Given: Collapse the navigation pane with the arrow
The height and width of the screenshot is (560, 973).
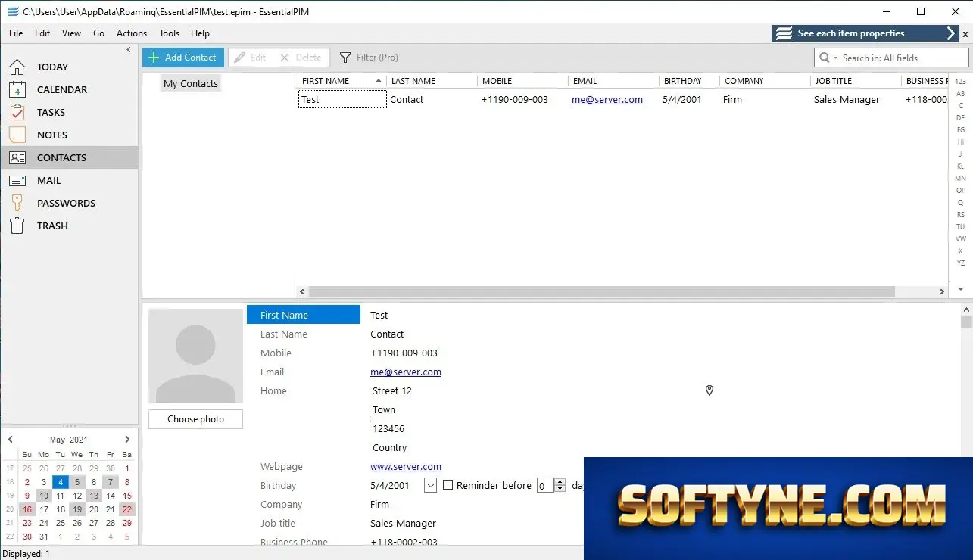Looking at the screenshot, I should pyautogui.click(x=129, y=49).
